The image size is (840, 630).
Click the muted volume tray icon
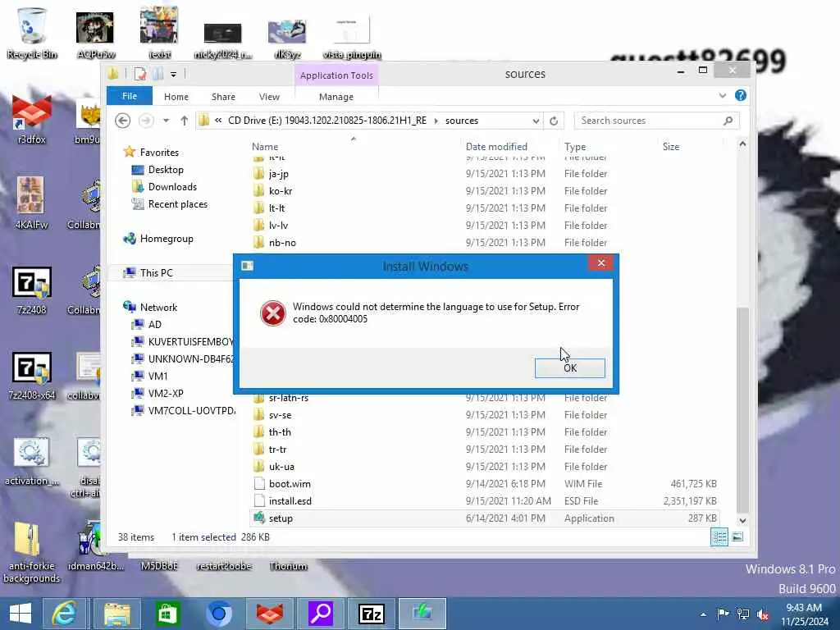pos(763,614)
